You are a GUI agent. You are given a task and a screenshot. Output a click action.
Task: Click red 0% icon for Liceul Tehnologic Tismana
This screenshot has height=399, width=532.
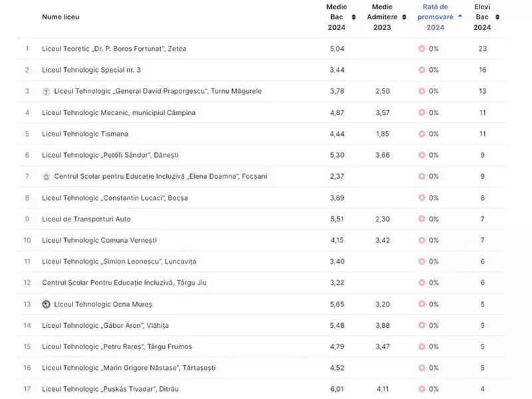422,134
